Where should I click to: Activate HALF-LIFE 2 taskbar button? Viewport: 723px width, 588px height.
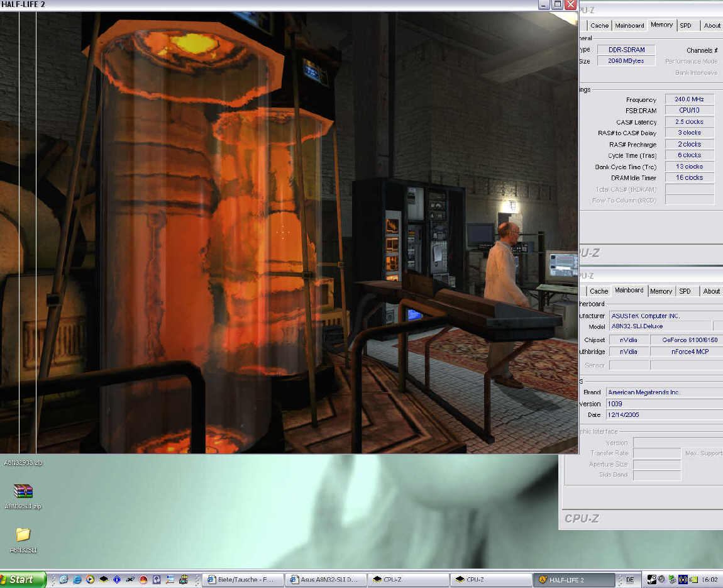pos(574,580)
